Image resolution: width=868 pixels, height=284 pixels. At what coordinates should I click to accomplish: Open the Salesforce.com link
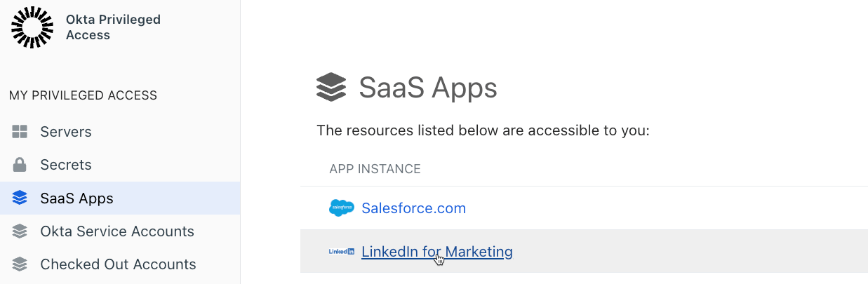click(413, 208)
